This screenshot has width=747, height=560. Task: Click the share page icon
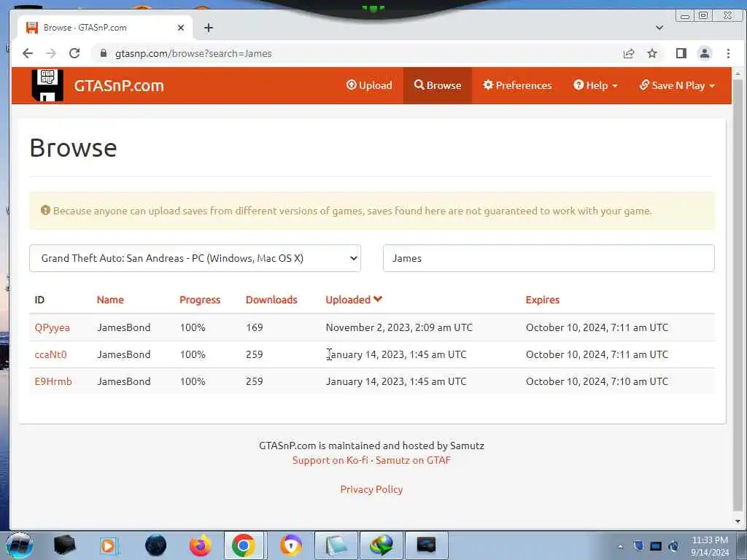(628, 53)
